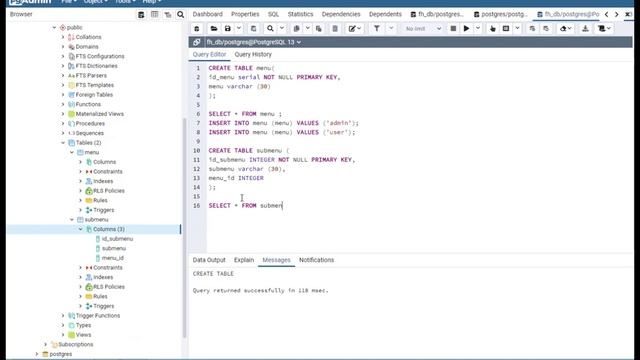Switch to the Dashboard tab
640x360 pixels.
click(208, 14)
